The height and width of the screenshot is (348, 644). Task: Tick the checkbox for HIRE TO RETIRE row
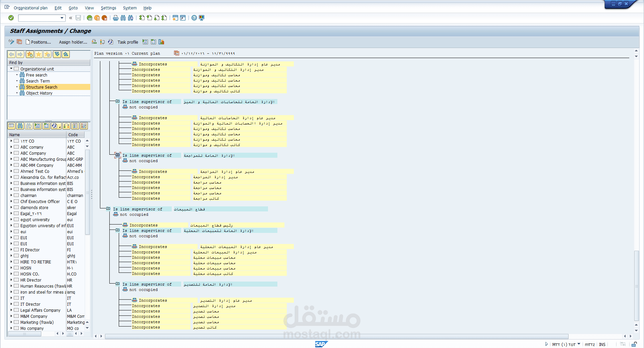(x=16, y=262)
